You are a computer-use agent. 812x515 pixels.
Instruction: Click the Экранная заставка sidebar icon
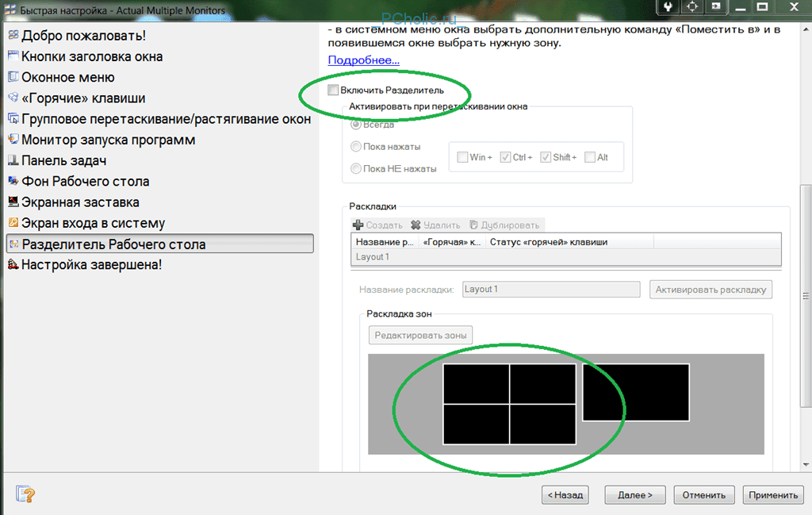[13, 202]
